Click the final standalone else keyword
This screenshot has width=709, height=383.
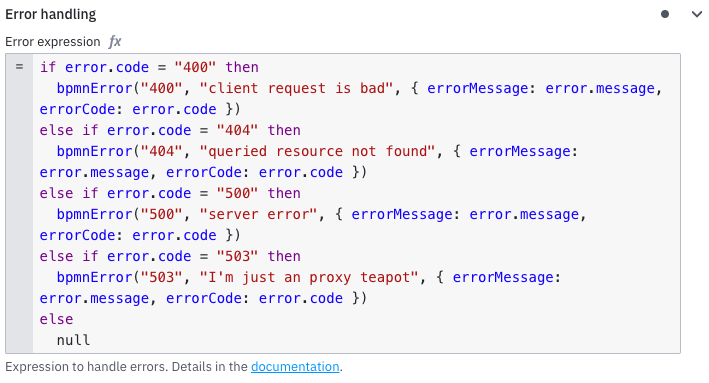(56, 319)
